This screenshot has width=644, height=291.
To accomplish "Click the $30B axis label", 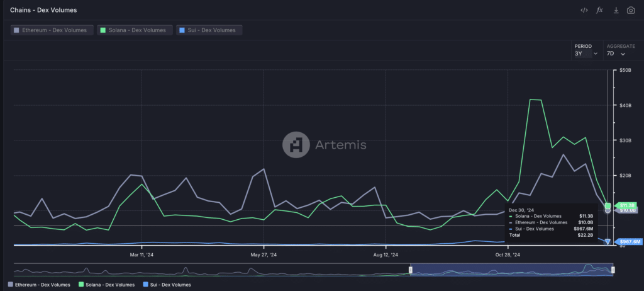I will coord(626,140).
